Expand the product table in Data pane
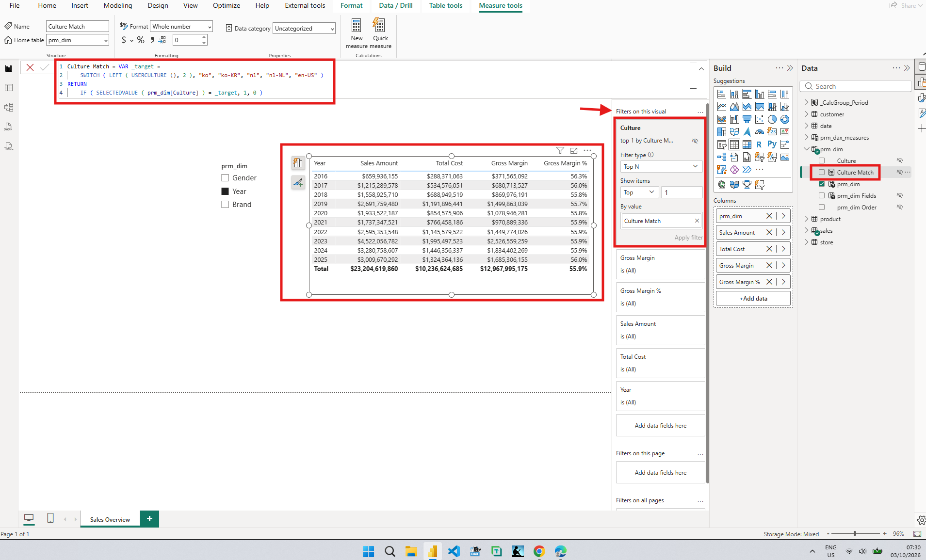This screenshot has width=926, height=560. coord(807,219)
